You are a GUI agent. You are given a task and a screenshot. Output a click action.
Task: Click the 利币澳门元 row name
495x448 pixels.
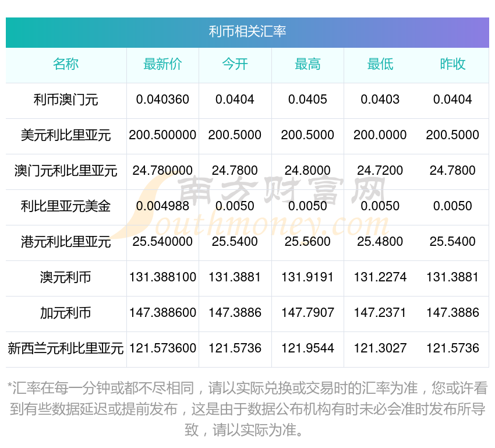(66, 100)
